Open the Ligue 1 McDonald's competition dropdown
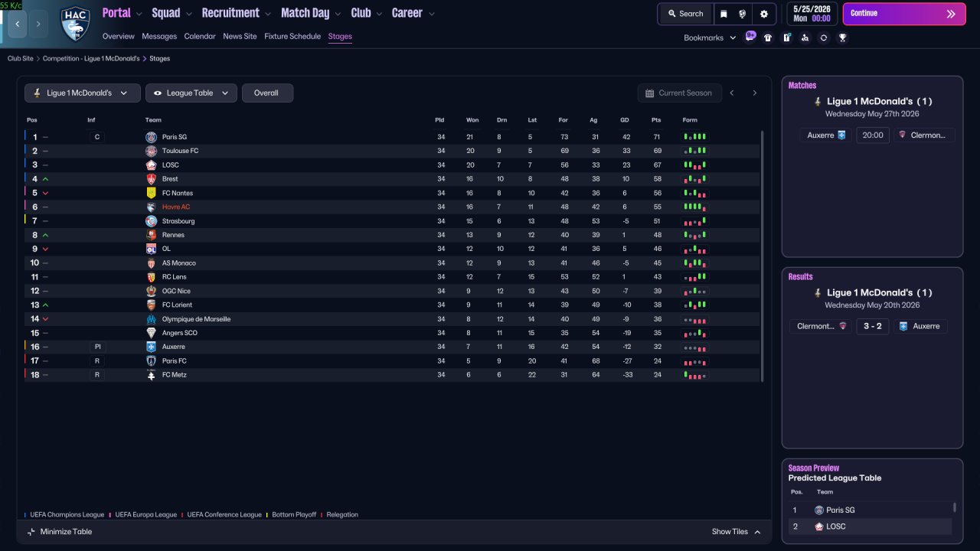Image resolution: width=980 pixels, height=551 pixels. [x=83, y=93]
